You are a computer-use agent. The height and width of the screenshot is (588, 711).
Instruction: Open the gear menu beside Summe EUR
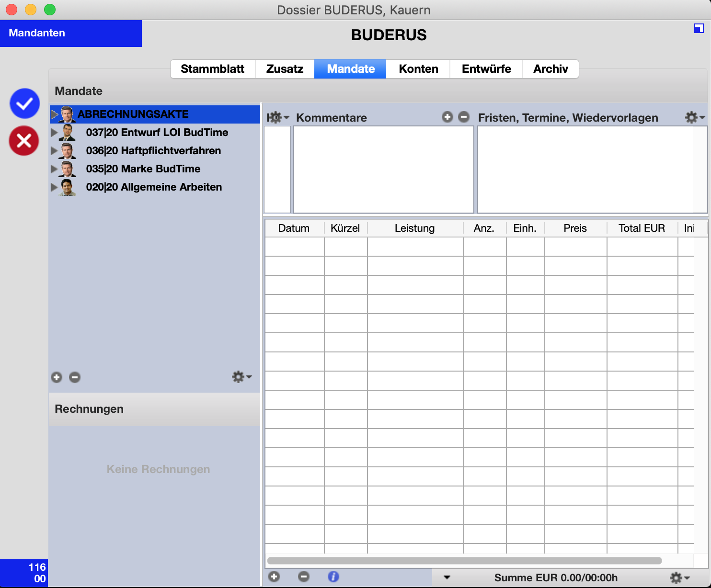(x=679, y=578)
